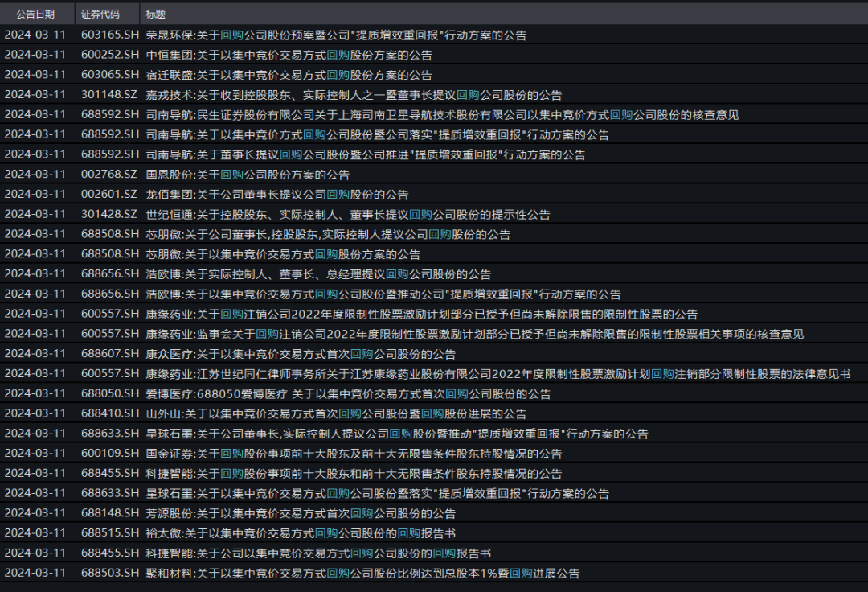Open 司南导航 公司落实提质增效 announcement
The height and width of the screenshot is (592, 868).
click(x=378, y=134)
